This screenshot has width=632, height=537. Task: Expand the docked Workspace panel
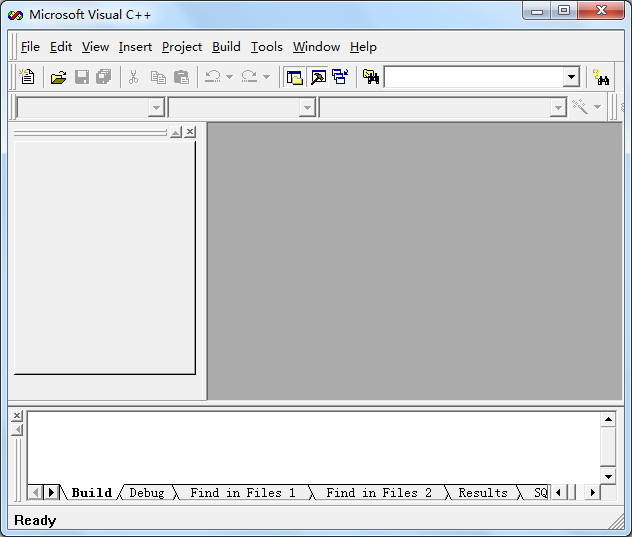click(x=176, y=132)
